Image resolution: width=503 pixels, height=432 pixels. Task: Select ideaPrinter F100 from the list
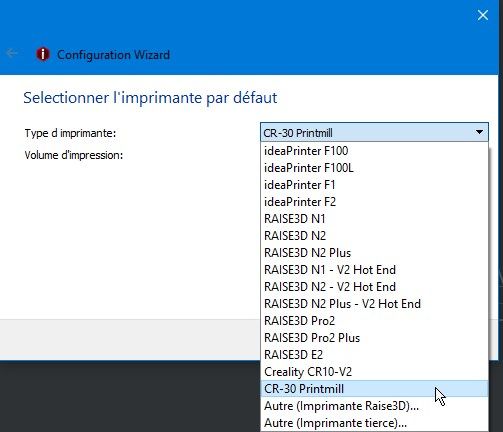(x=374, y=151)
